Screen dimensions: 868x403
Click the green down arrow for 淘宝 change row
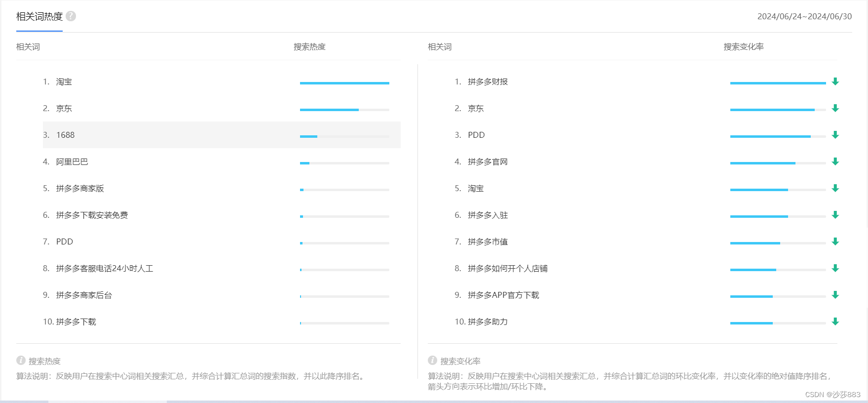[x=835, y=188]
